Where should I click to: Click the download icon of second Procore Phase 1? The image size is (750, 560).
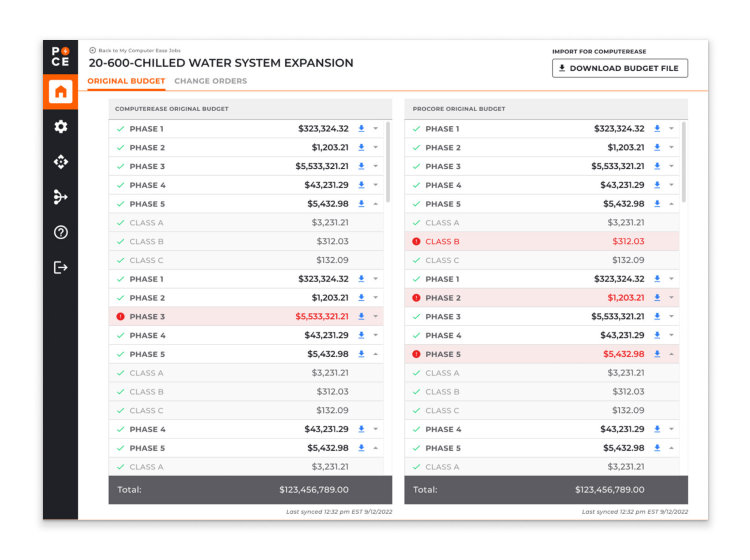(x=657, y=279)
